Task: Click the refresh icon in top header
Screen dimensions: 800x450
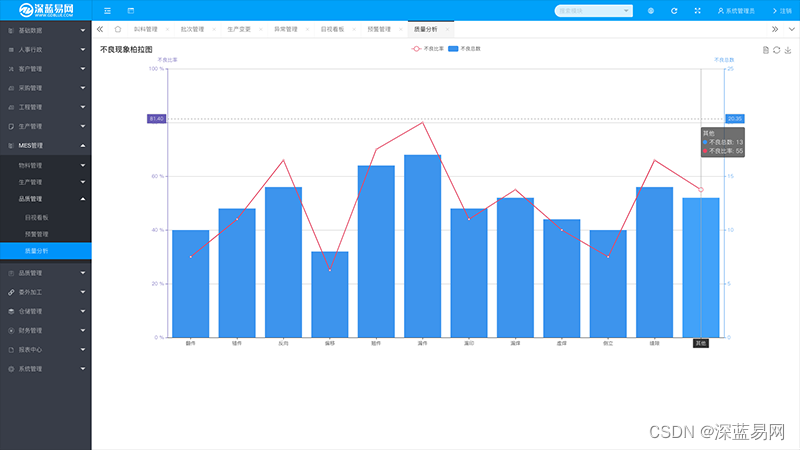Action: click(674, 11)
